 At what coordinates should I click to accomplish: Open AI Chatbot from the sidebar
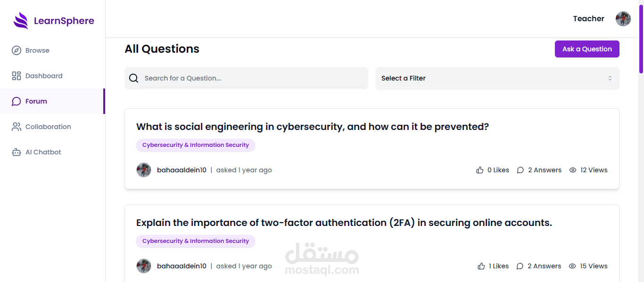pos(43,152)
